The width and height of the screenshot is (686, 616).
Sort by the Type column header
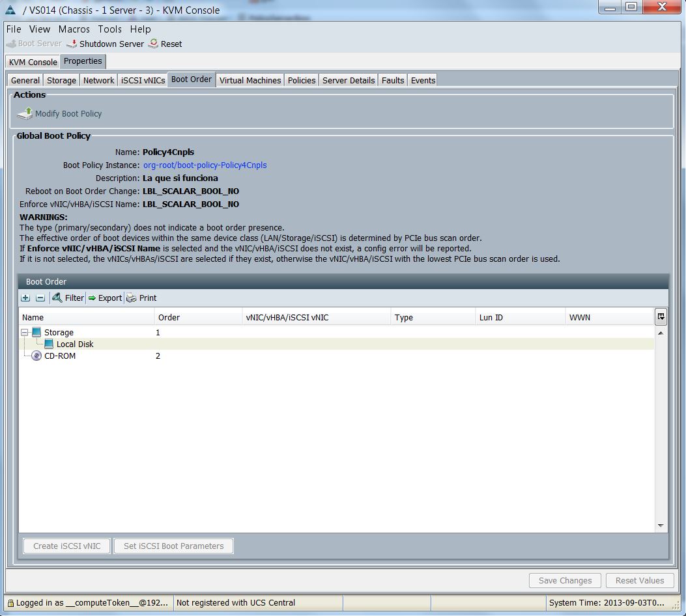click(x=433, y=317)
